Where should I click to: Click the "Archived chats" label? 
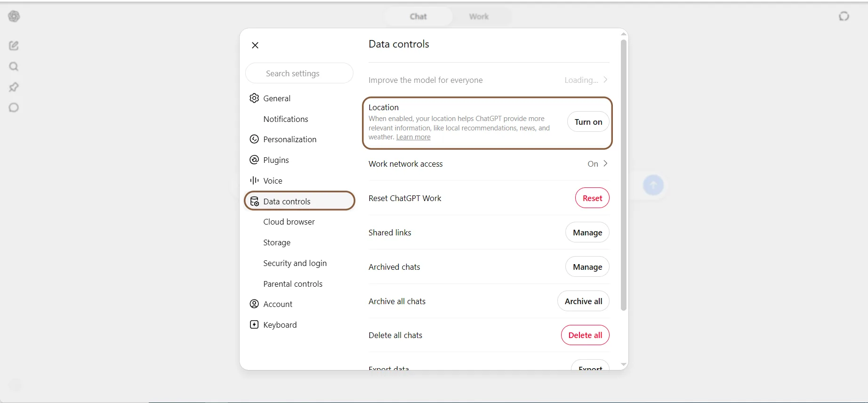coord(394,267)
